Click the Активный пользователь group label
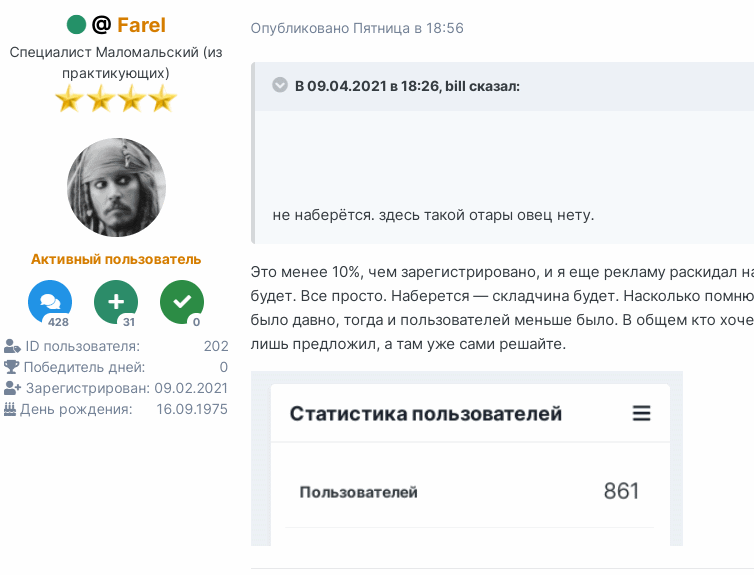This screenshot has height=575, width=754. pyautogui.click(x=116, y=259)
